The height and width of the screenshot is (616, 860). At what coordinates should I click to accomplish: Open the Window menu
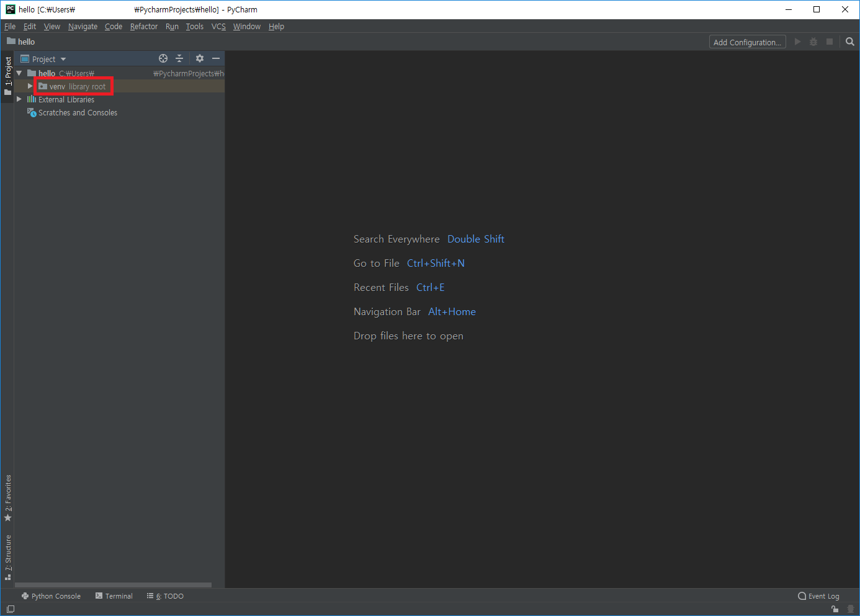tap(247, 26)
